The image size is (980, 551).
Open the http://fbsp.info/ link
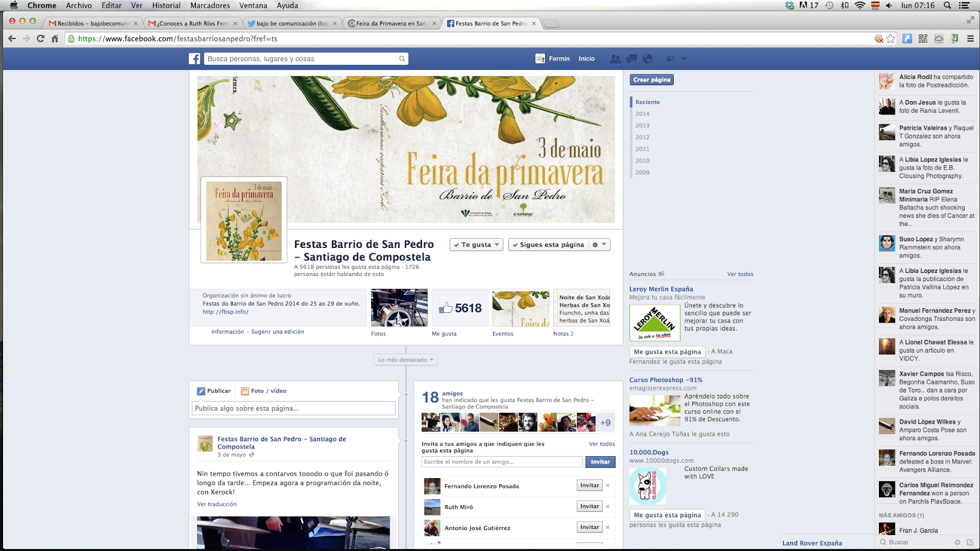[225, 312]
